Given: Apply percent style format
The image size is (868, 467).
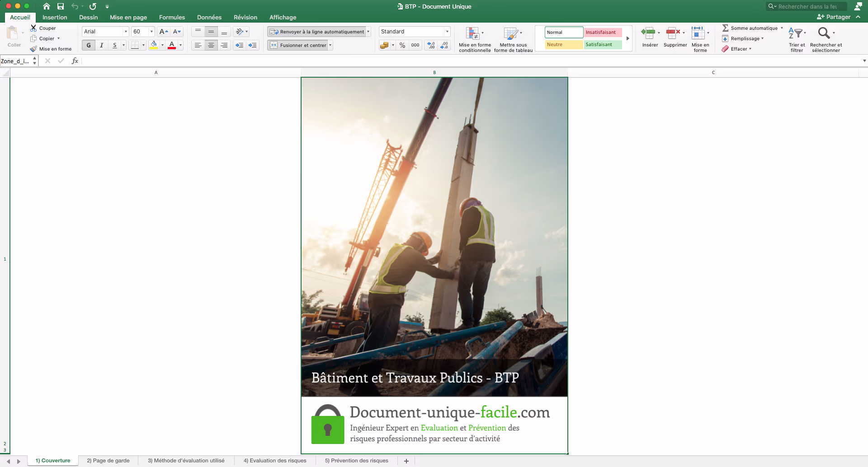Looking at the screenshot, I should (x=402, y=45).
